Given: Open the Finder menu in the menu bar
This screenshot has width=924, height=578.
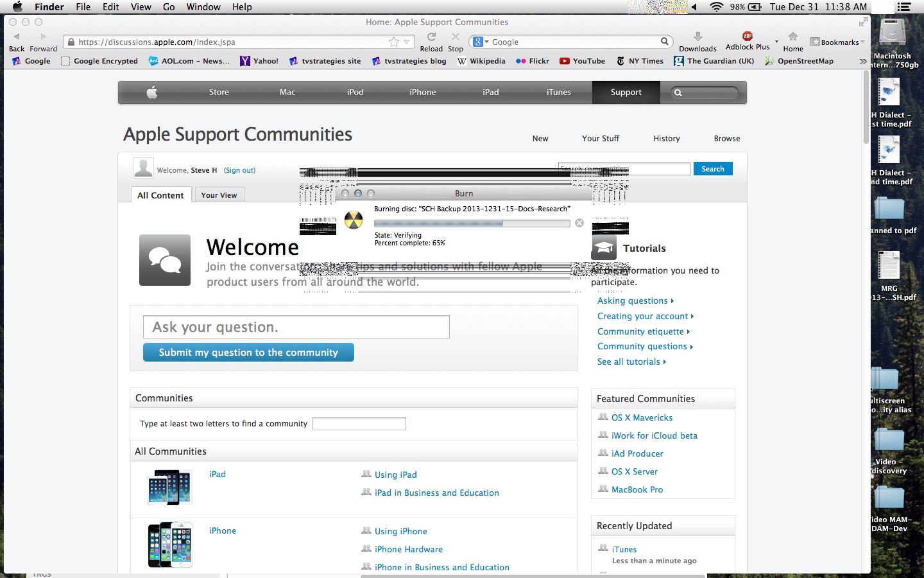Looking at the screenshot, I should tap(49, 7).
